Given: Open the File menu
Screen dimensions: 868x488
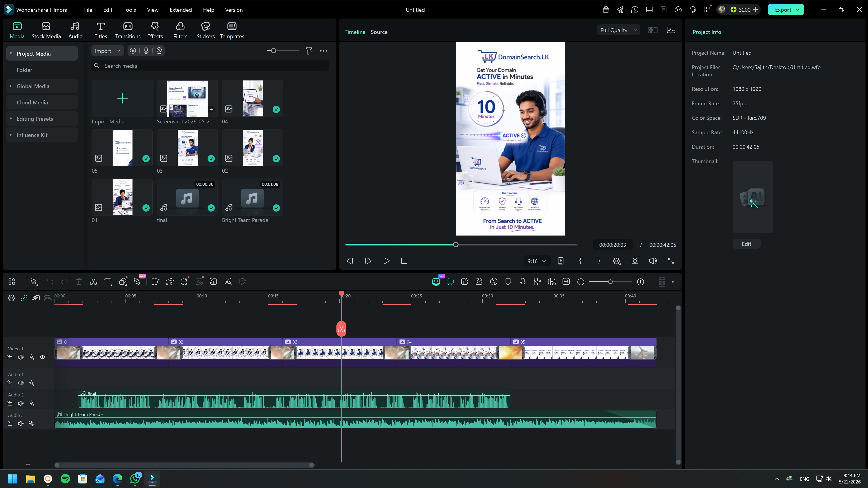Looking at the screenshot, I should tap(88, 10).
